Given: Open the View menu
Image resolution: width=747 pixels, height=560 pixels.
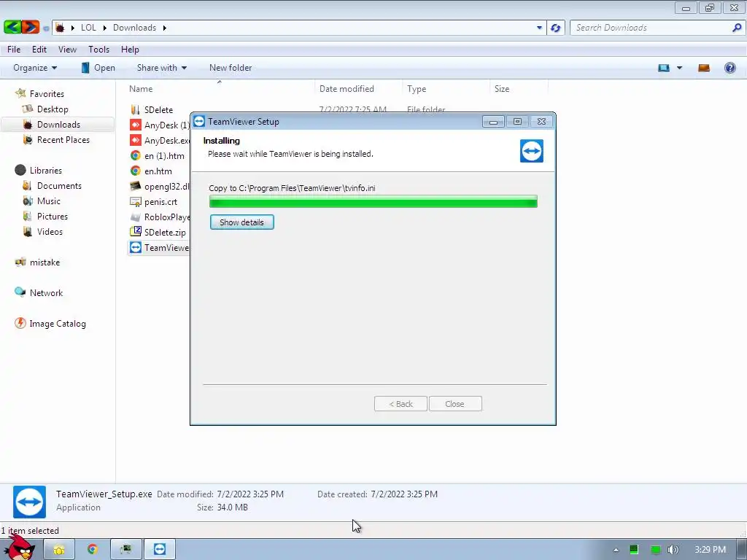Looking at the screenshot, I should pos(67,49).
